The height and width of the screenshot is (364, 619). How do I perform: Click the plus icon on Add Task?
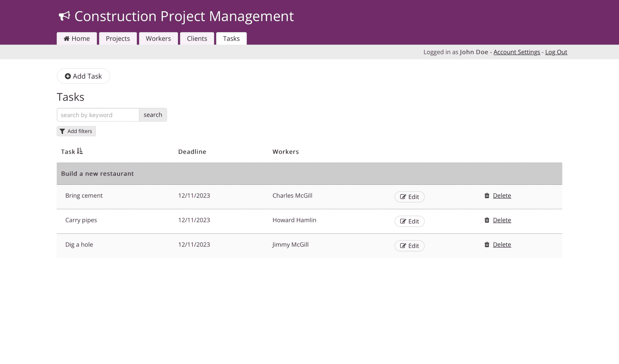(68, 76)
